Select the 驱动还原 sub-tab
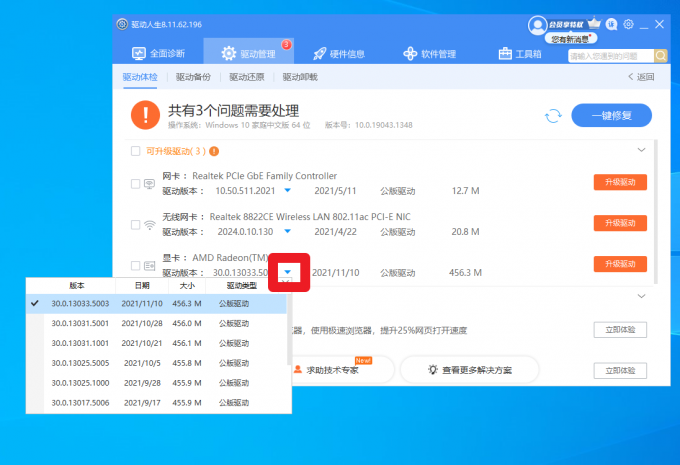 click(x=247, y=77)
